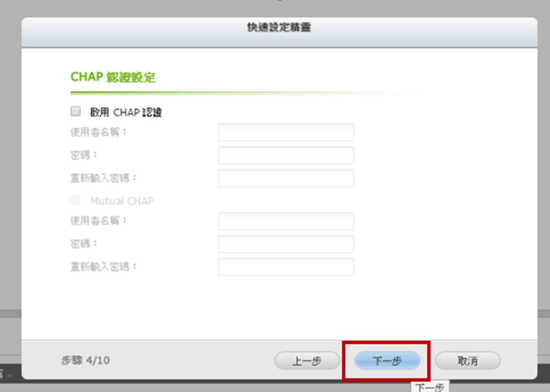Select the Mutual CHAP 密碼 field
Viewport: 550px width, 392px height.
[x=286, y=244]
